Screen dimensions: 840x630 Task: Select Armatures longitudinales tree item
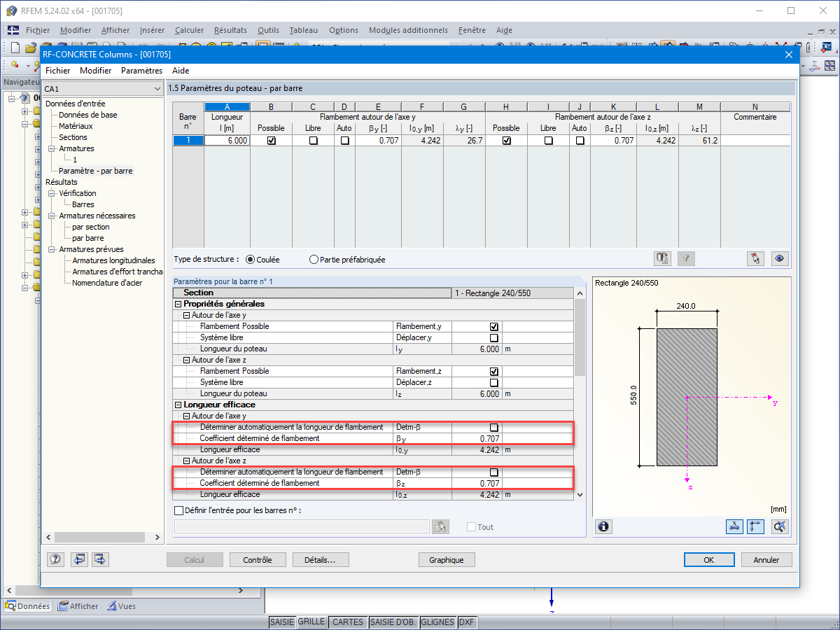113,260
